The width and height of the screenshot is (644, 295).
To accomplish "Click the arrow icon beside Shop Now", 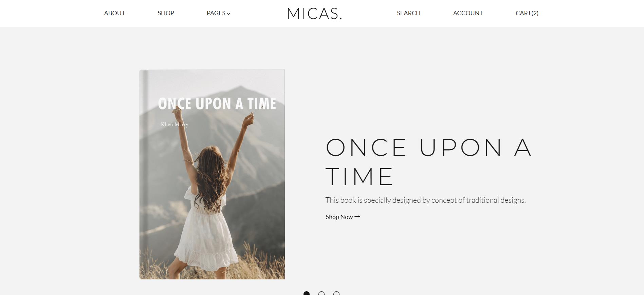I will (357, 216).
